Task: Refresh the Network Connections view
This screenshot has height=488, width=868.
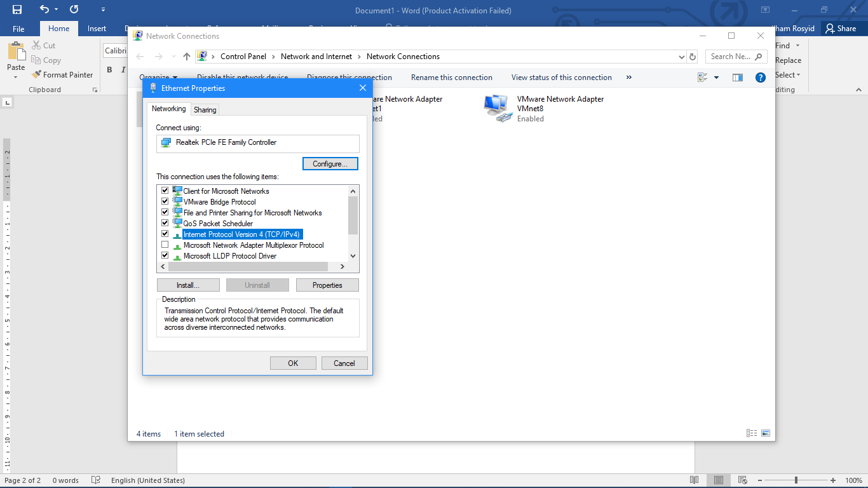Action: click(693, 57)
